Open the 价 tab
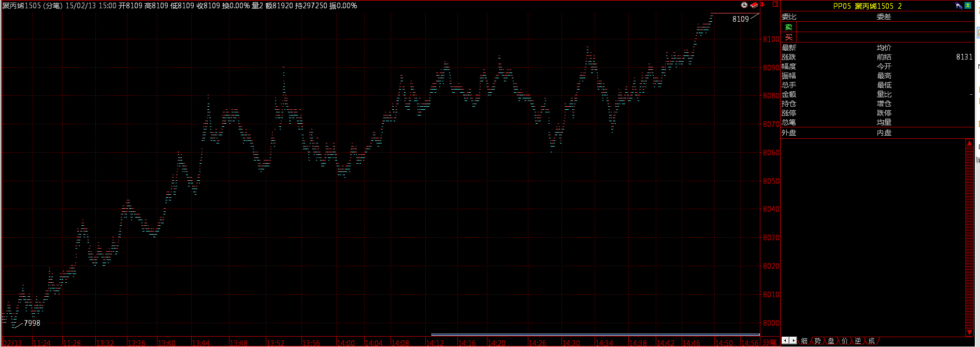Viewport: 980px width, 347px height. (844, 341)
